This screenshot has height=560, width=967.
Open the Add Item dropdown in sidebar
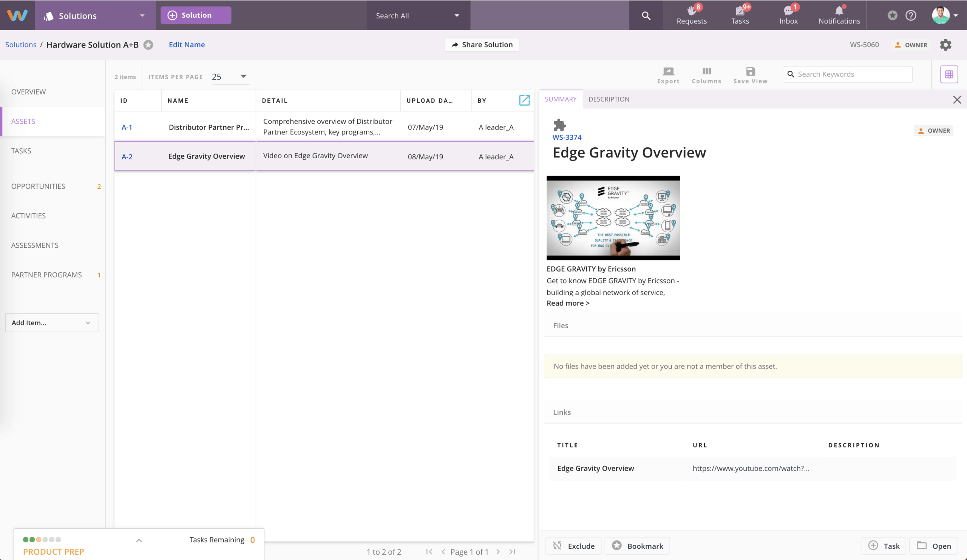[x=52, y=322]
